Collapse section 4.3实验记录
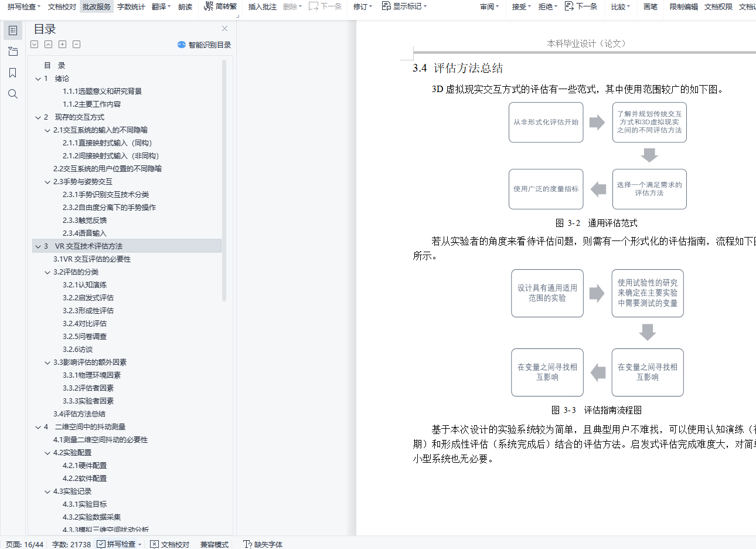The image size is (756, 549). [x=47, y=492]
